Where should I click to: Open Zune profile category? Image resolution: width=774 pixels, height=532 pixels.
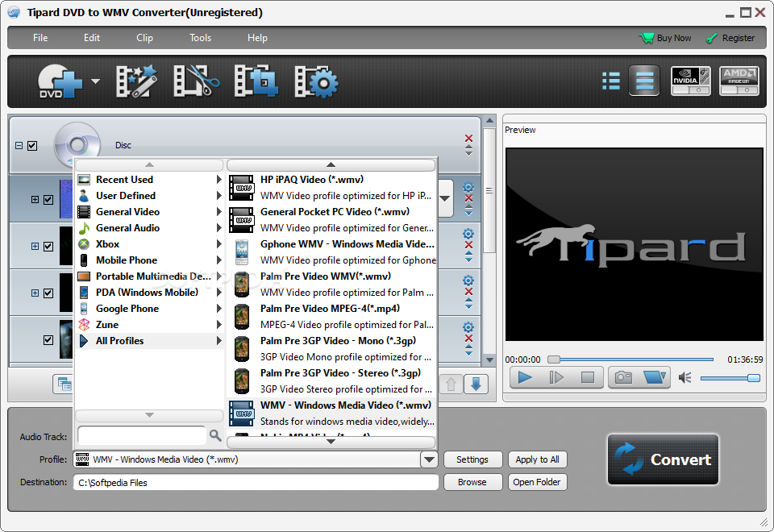point(150,325)
